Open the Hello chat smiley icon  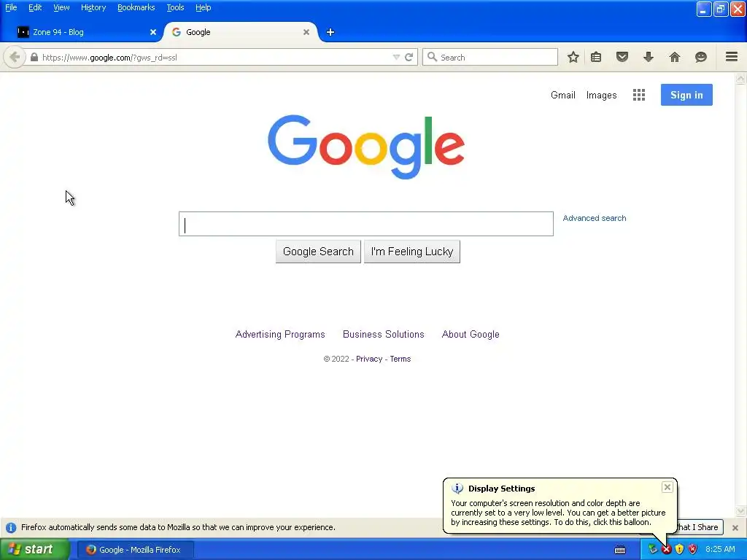click(x=701, y=57)
